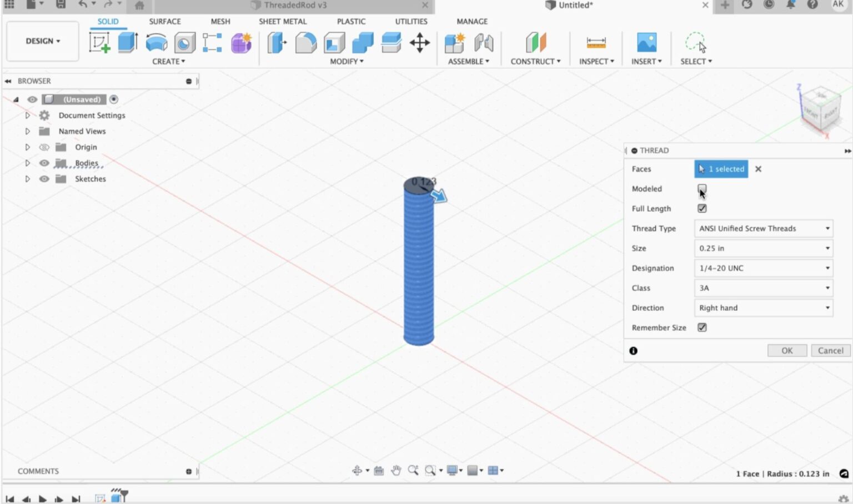The height and width of the screenshot is (504, 853).
Task: Expand the Origin node in the browser
Action: point(27,147)
